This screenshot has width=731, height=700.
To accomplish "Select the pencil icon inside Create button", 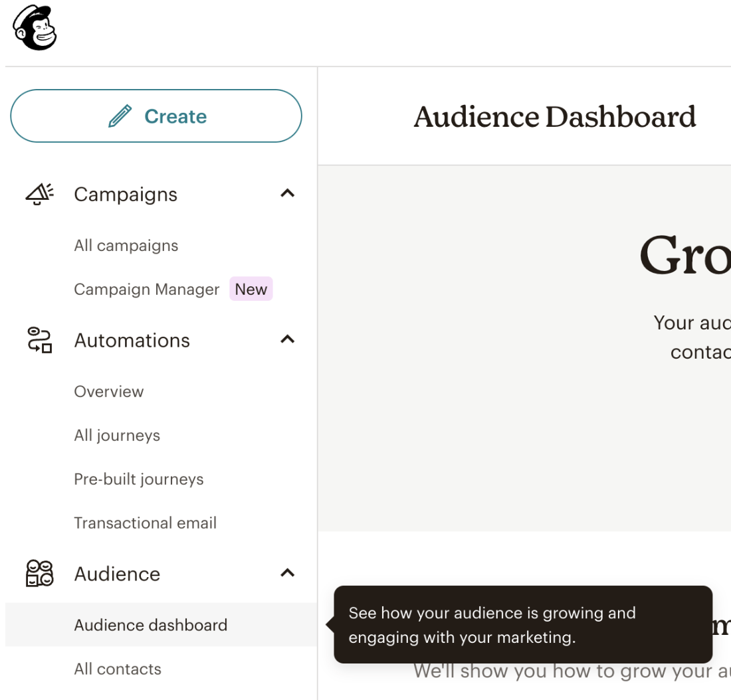I will [120, 116].
